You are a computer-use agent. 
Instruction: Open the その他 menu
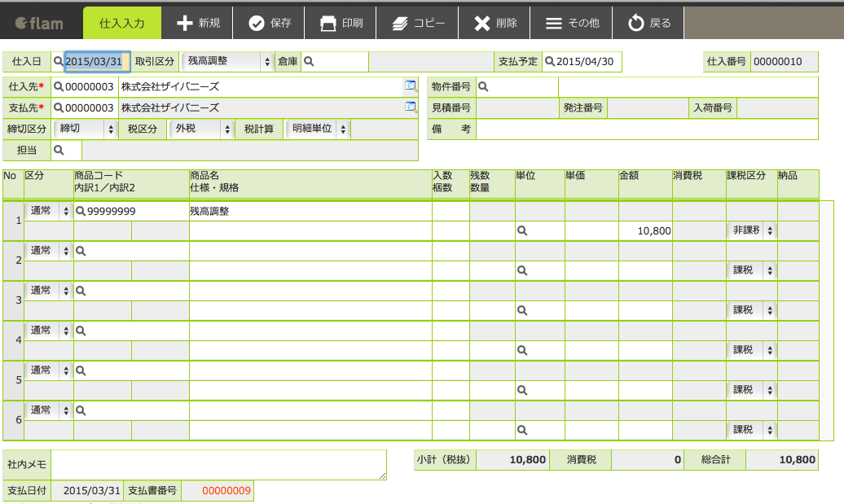(572, 23)
